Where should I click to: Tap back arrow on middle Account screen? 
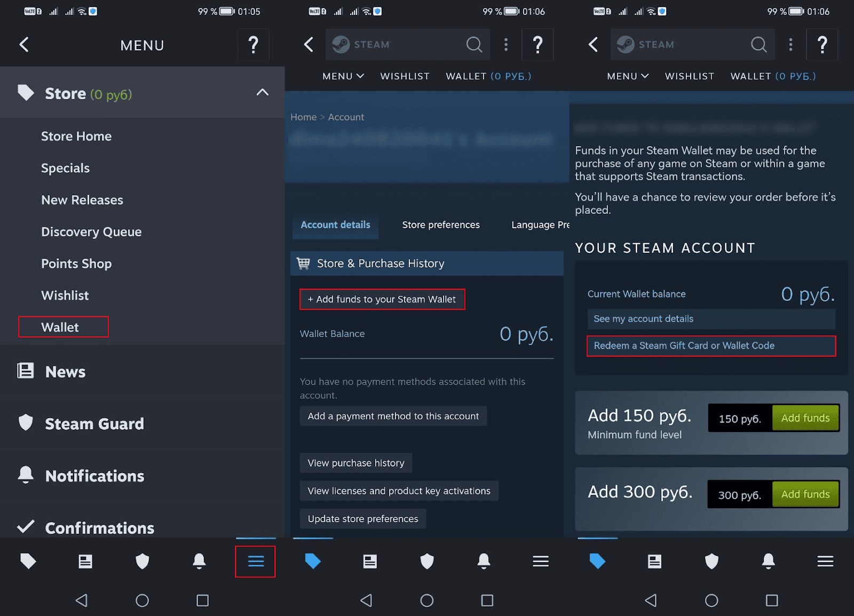(309, 44)
